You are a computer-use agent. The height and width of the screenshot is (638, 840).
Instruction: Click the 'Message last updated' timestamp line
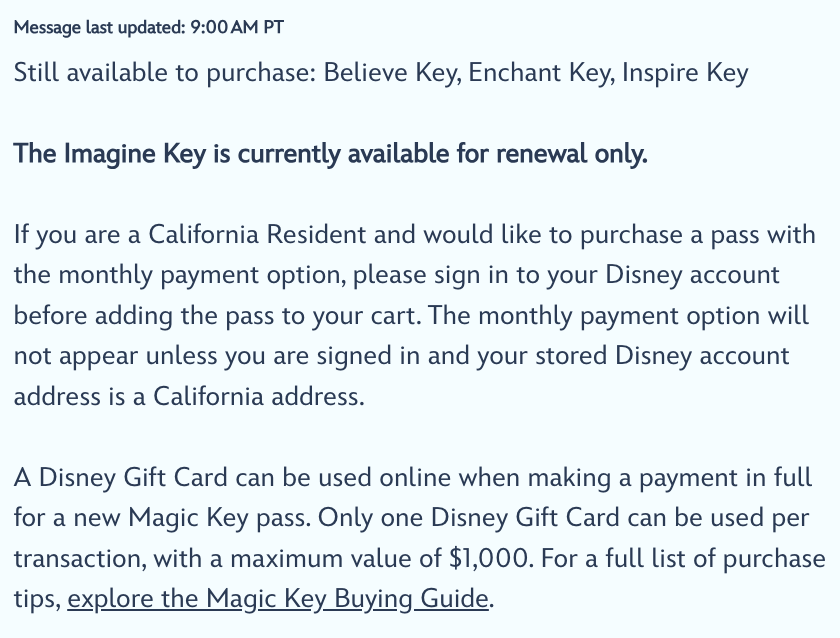tap(148, 27)
